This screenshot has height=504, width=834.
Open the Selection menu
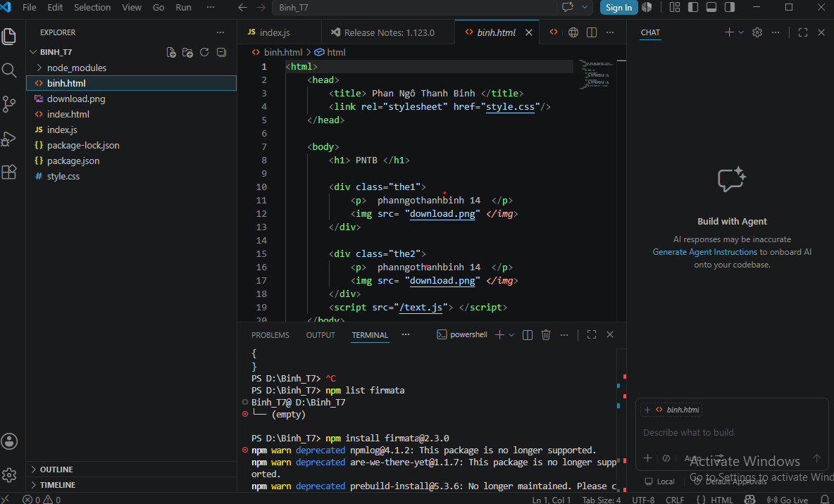pyautogui.click(x=92, y=8)
